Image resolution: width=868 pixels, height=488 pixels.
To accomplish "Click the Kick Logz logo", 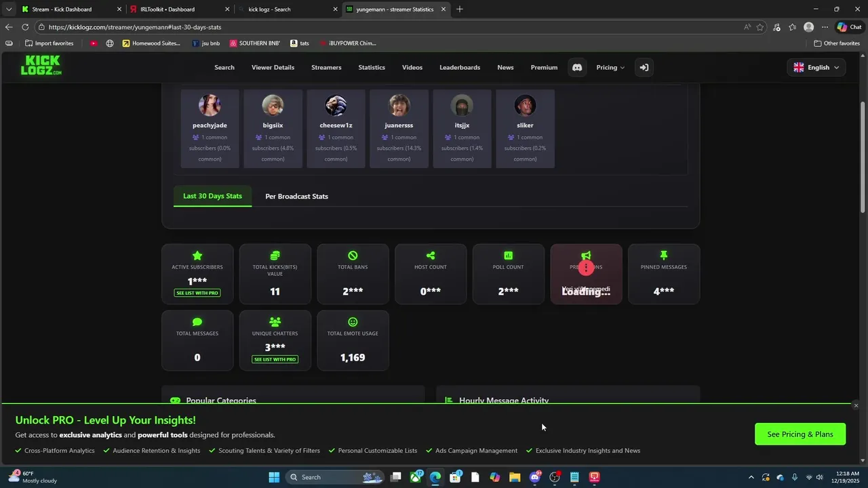I will (41, 66).
